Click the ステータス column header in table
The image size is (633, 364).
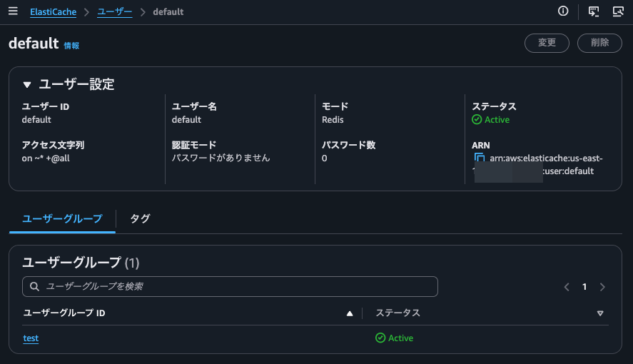pos(398,313)
